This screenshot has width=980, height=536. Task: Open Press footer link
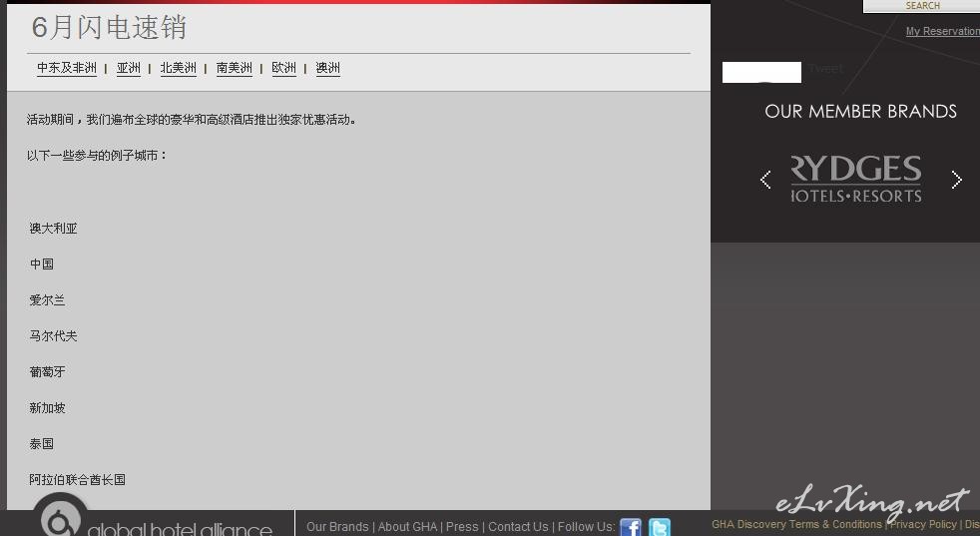[462, 527]
